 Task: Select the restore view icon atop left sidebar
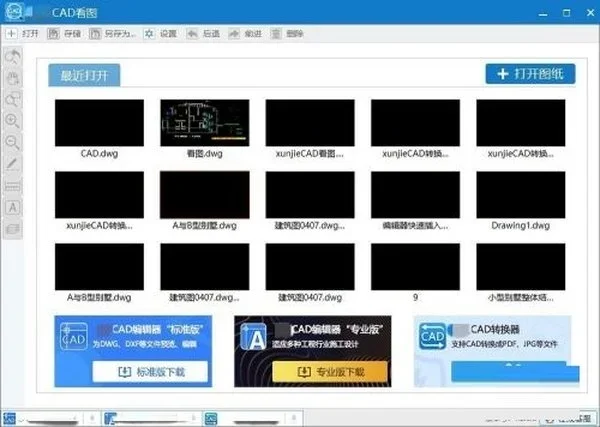(x=13, y=57)
